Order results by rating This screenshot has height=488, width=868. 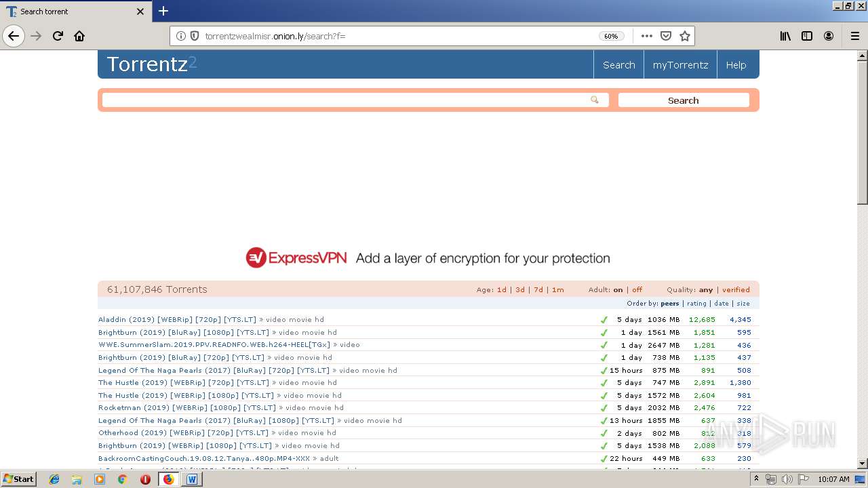click(696, 304)
